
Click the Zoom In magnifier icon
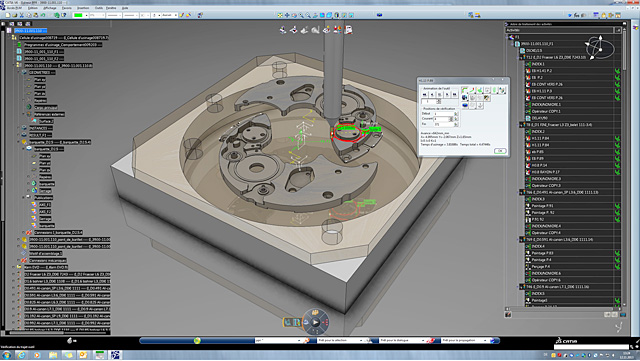[301, 15]
